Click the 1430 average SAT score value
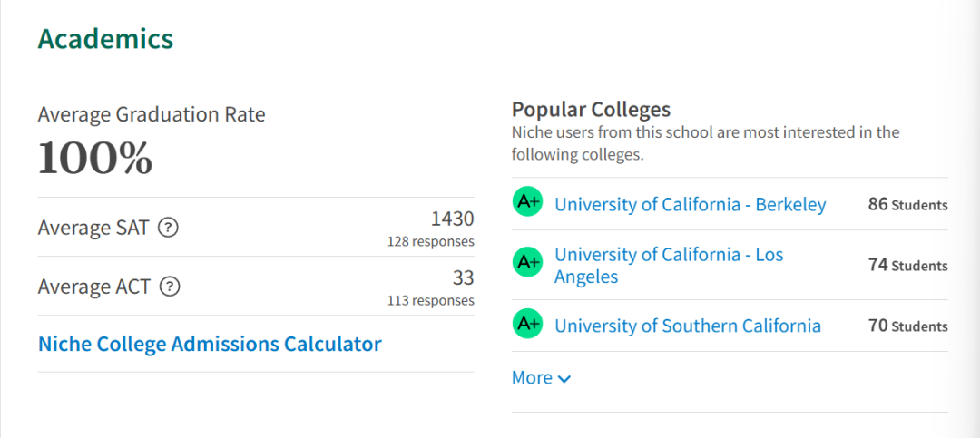Screen dimensions: 980x438 (x=453, y=219)
